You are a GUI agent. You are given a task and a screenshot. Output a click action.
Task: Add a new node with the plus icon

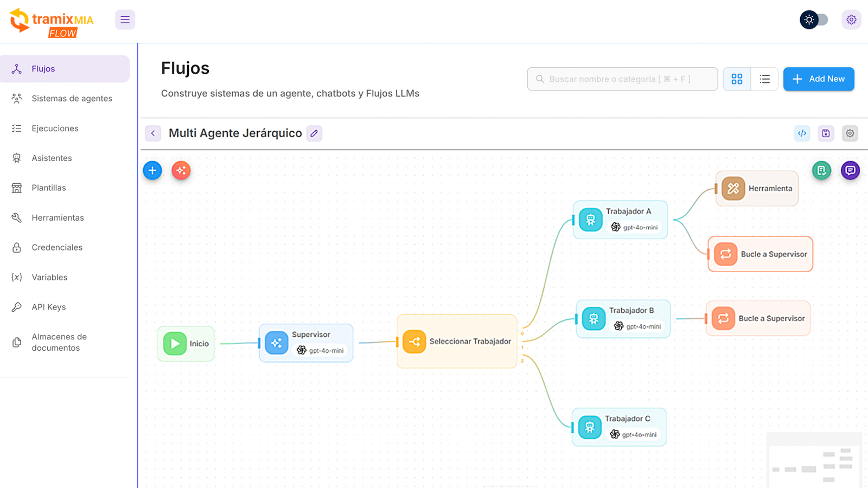point(152,170)
